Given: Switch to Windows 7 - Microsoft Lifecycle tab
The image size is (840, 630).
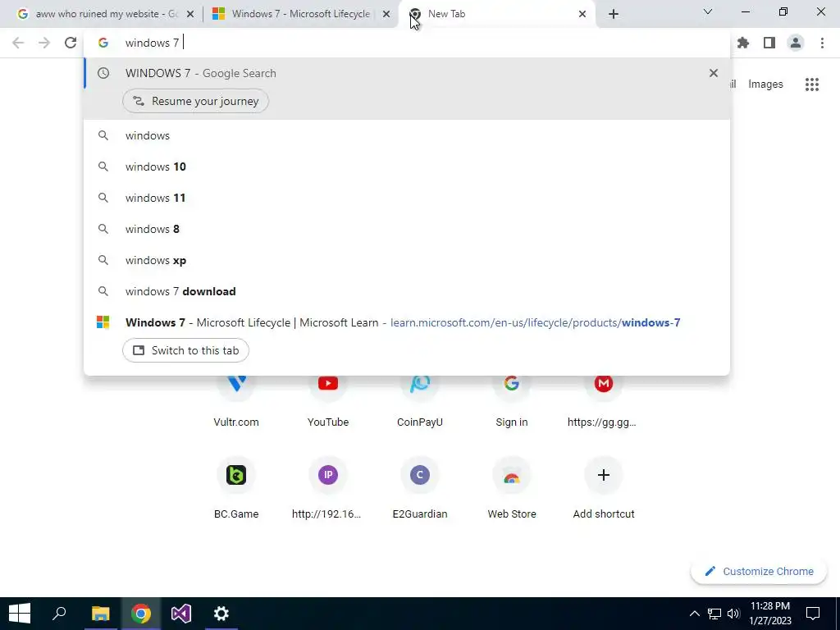Looking at the screenshot, I should (x=300, y=14).
